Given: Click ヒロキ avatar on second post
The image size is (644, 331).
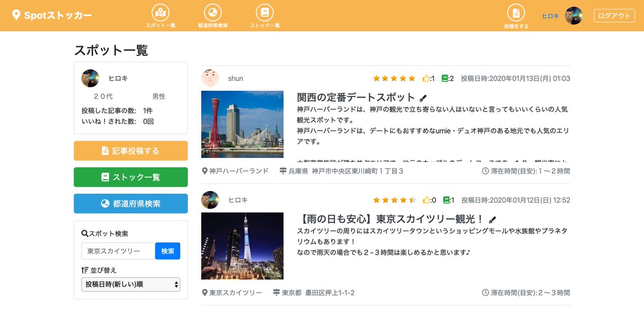Looking at the screenshot, I should tap(210, 200).
